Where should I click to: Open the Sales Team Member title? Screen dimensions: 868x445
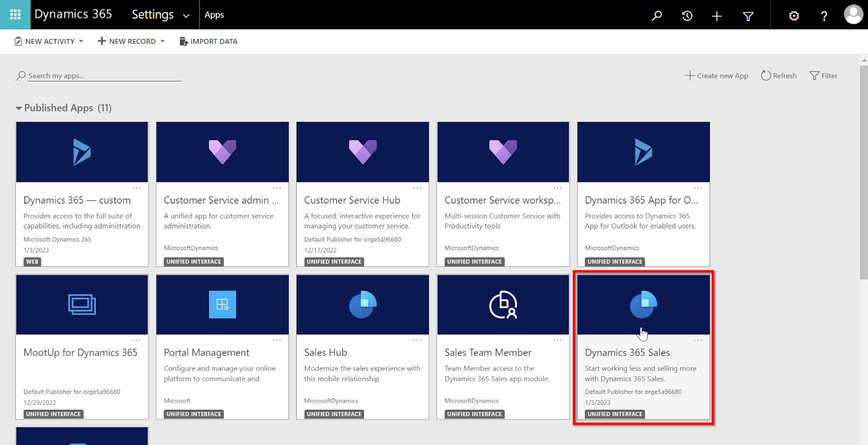(x=488, y=353)
